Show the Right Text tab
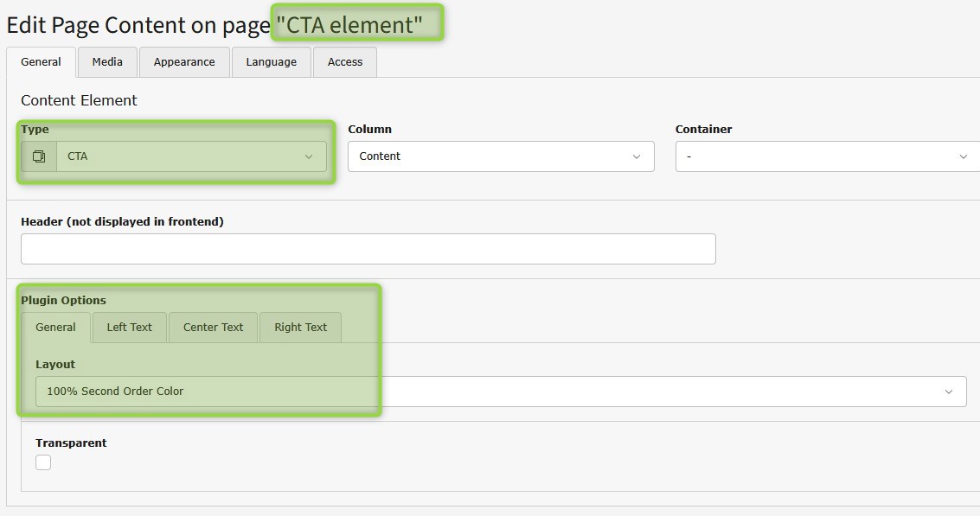The width and height of the screenshot is (980, 516). (x=300, y=328)
